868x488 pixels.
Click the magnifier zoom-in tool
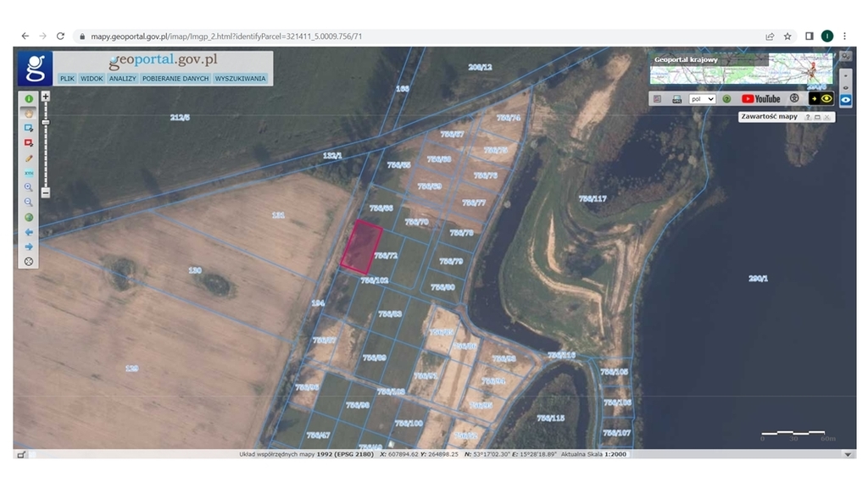[x=29, y=187]
